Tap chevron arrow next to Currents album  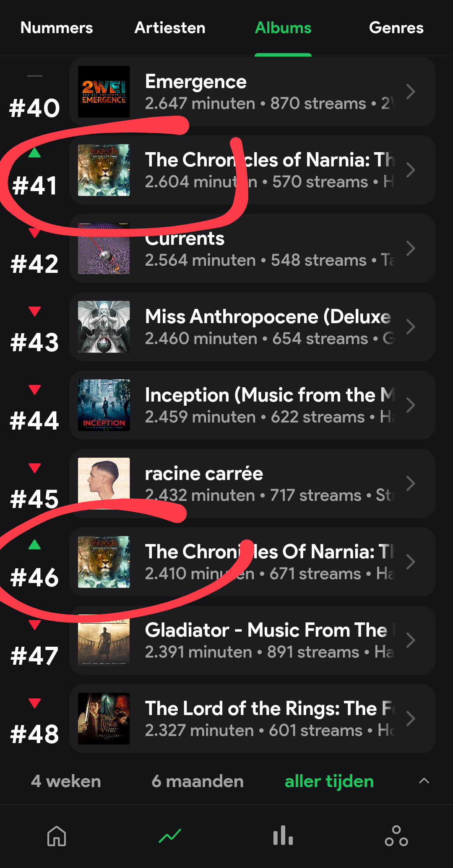point(411,248)
